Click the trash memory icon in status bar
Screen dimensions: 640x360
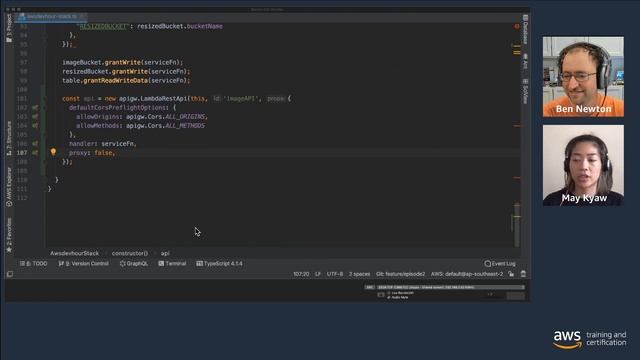tap(523, 274)
